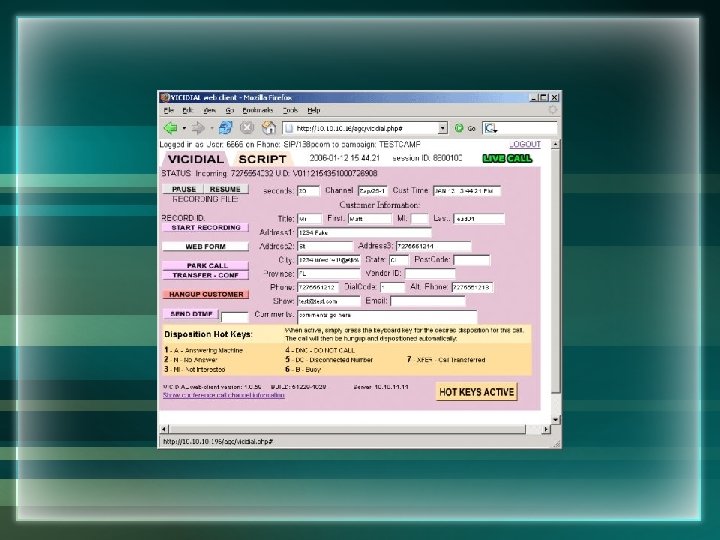Click the MI input field

pyautogui.click(x=419, y=219)
